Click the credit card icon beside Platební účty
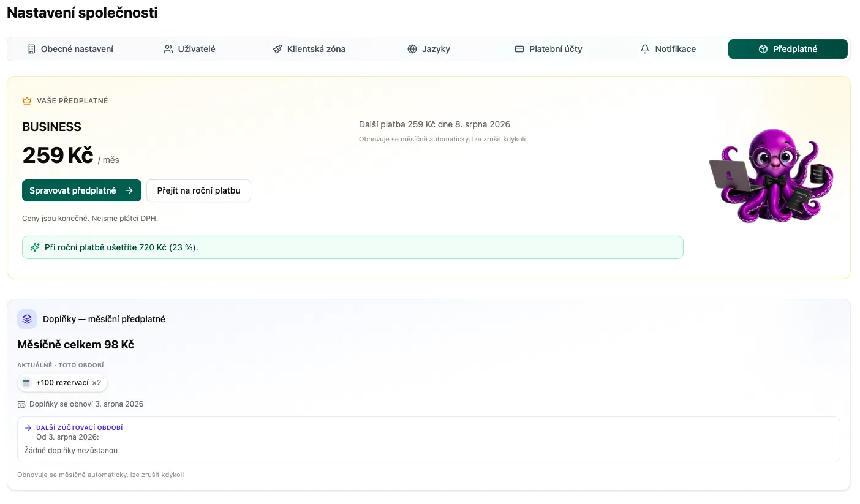Screen dimensions: 860x504 click(x=519, y=49)
